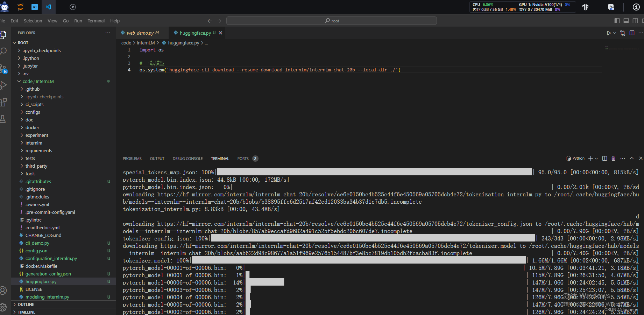This screenshot has width=644, height=315.
Task: Open the Testing flask view
Action: (3, 119)
